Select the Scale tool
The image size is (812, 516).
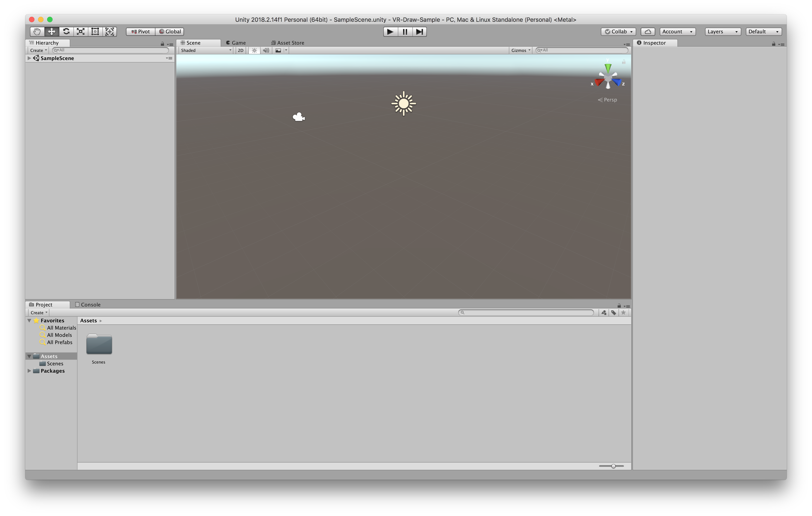click(x=81, y=31)
